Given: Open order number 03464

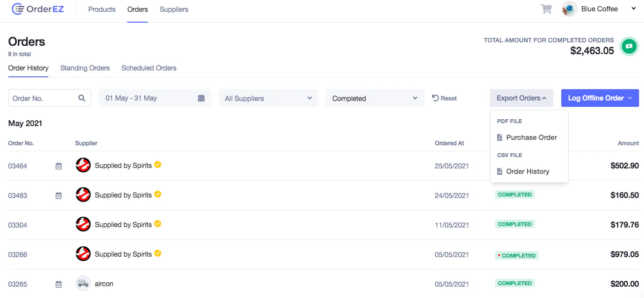Looking at the screenshot, I should [18, 166].
